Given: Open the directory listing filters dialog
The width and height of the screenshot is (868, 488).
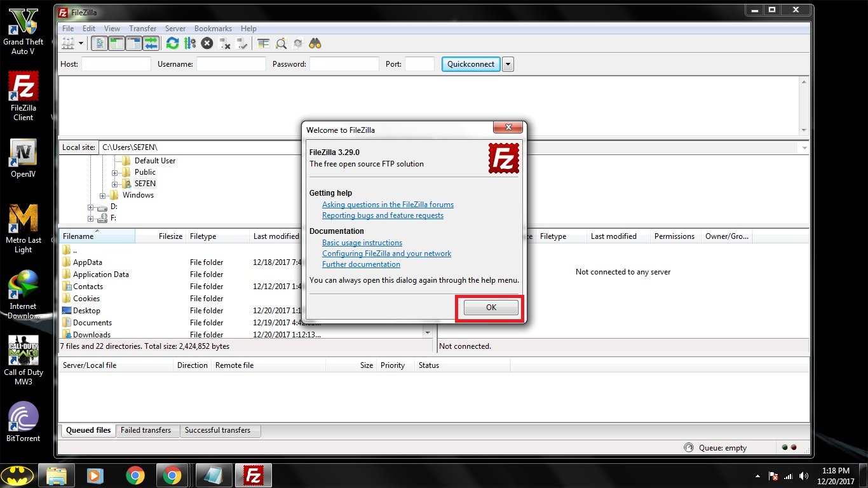Looking at the screenshot, I should coord(264,43).
